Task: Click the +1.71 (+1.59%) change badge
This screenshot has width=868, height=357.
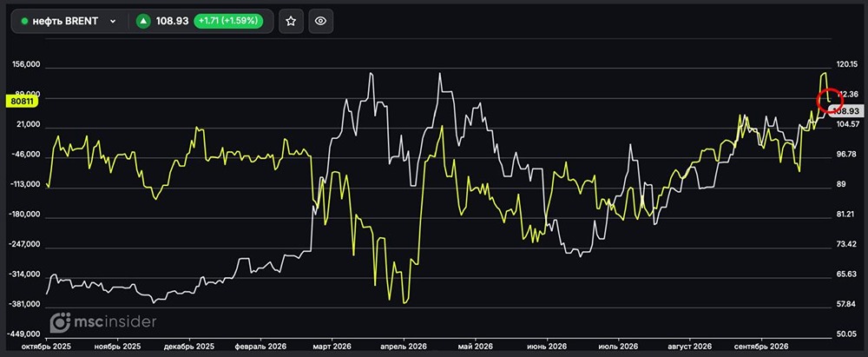Action: [228, 21]
